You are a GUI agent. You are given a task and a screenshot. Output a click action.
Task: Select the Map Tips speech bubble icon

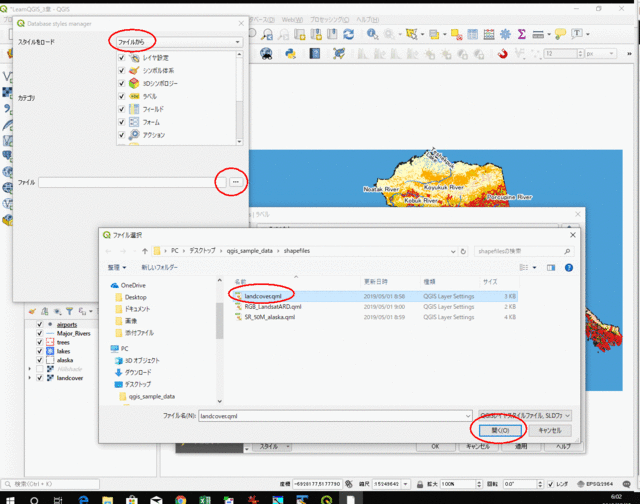pos(560,34)
